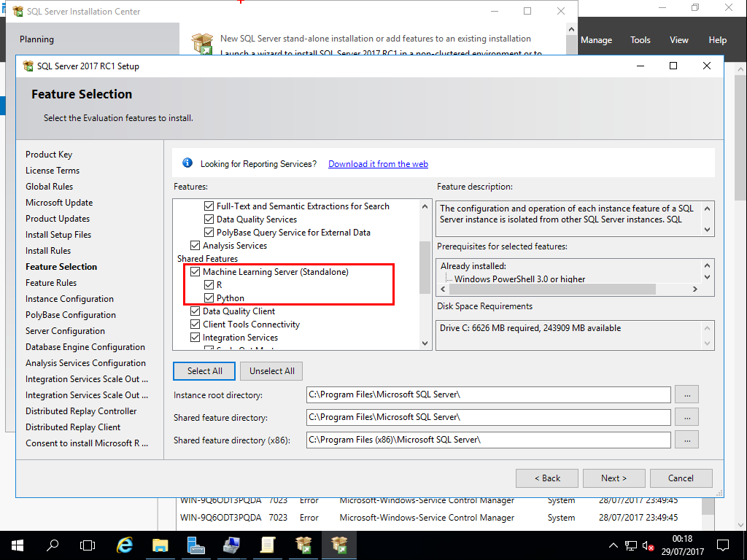This screenshot has height=560, width=747.
Task: Show hidden system tray icons
Action: tap(614, 545)
